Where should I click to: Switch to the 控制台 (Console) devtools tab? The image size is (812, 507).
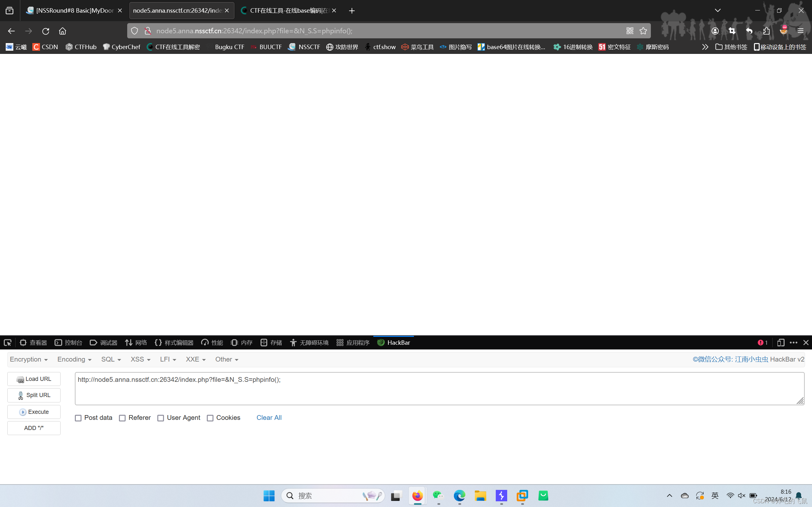(x=69, y=342)
